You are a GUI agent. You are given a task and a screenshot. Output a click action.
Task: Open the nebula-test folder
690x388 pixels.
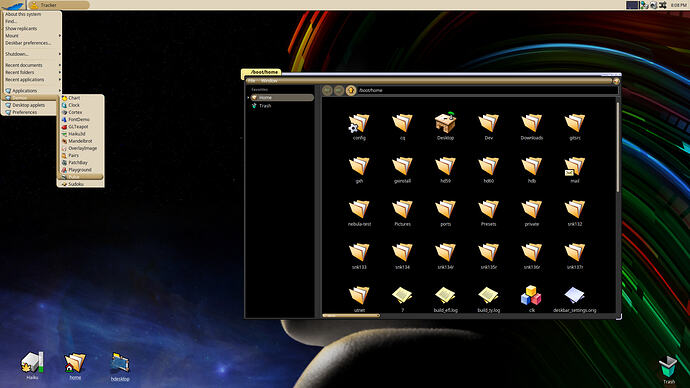[359, 210]
